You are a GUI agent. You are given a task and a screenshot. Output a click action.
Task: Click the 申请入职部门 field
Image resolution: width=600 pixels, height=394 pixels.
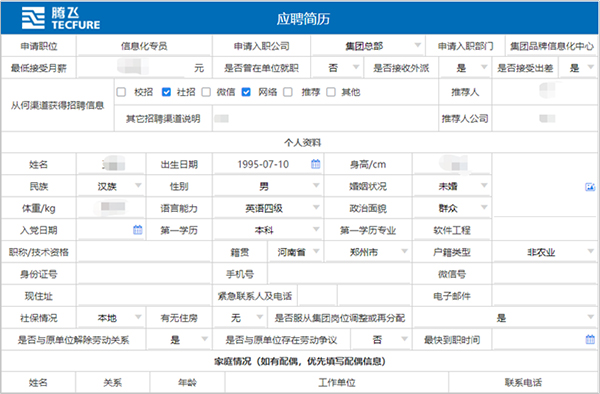click(x=551, y=46)
